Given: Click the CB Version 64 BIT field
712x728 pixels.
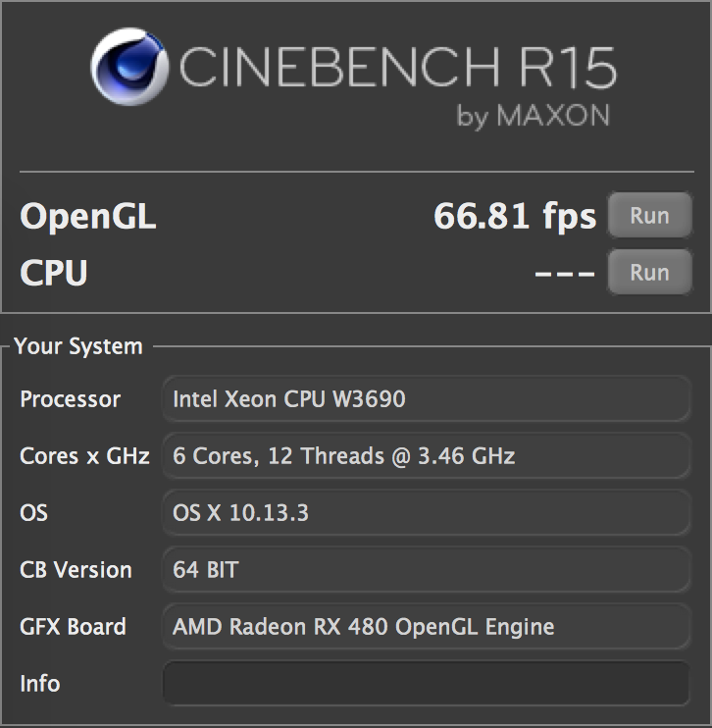Looking at the screenshot, I should click(426, 570).
